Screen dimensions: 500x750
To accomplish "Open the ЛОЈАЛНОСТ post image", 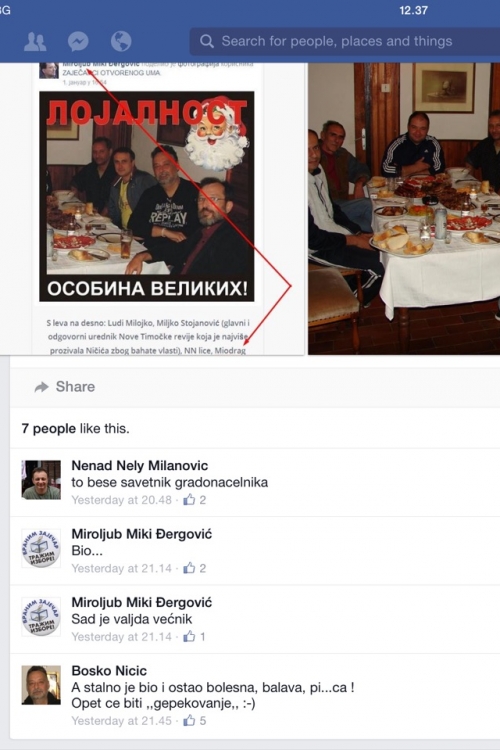I will pos(146,197).
